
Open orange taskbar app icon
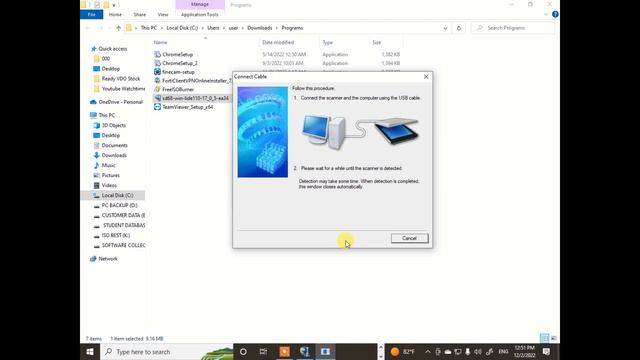tap(284, 351)
